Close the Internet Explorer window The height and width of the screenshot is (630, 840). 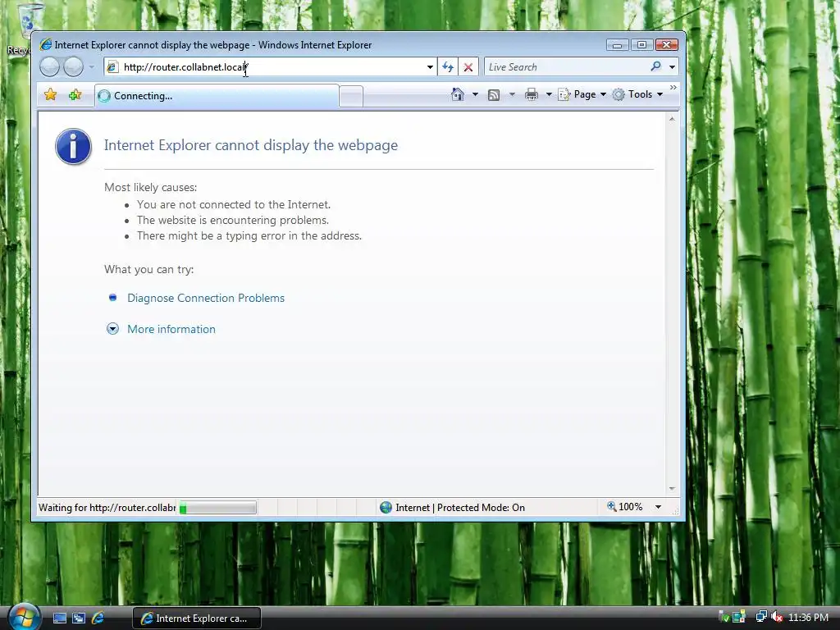(x=666, y=44)
